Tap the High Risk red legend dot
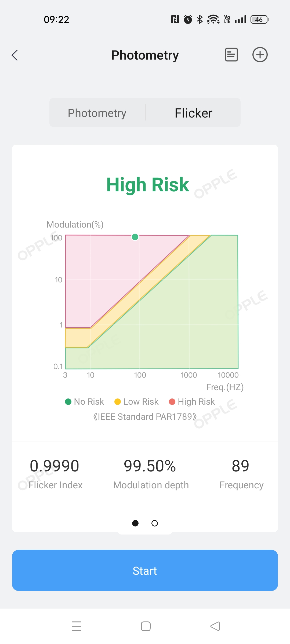 point(172,401)
